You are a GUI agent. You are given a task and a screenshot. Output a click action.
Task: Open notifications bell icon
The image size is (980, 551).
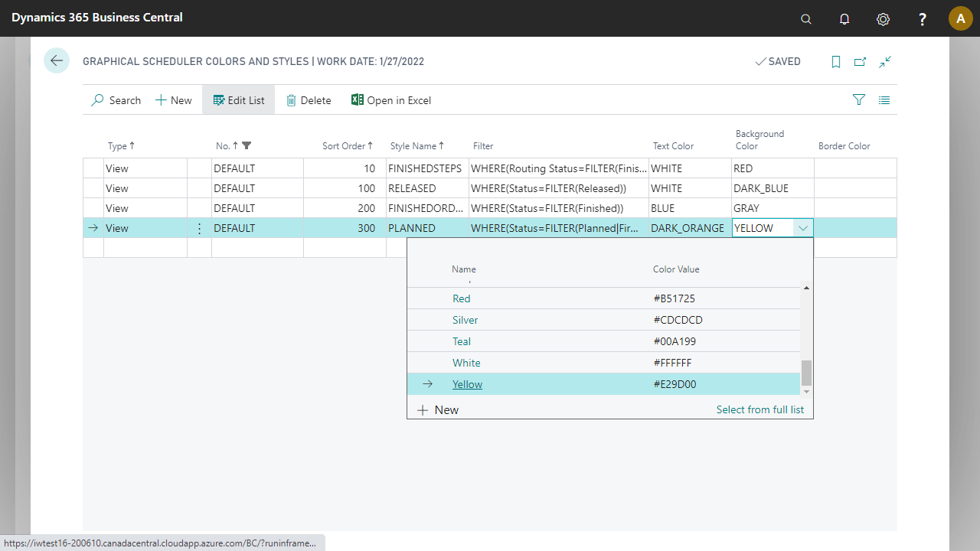[844, 19]
